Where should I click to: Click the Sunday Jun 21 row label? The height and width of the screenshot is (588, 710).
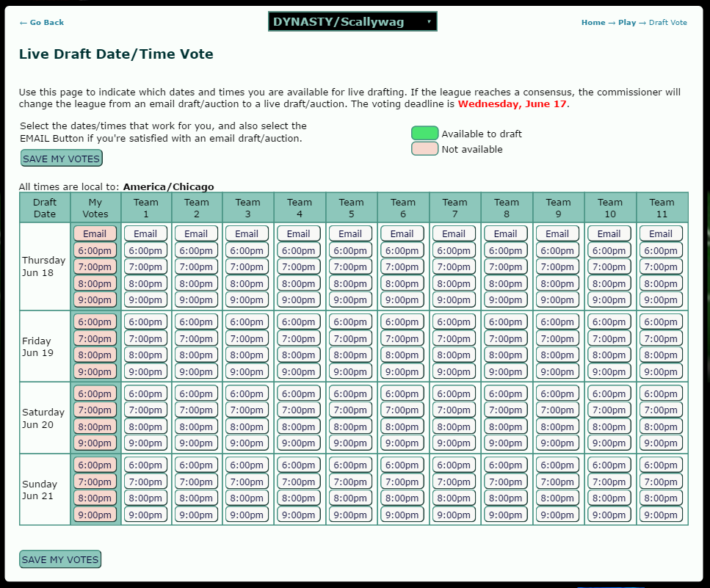[40, 490]
